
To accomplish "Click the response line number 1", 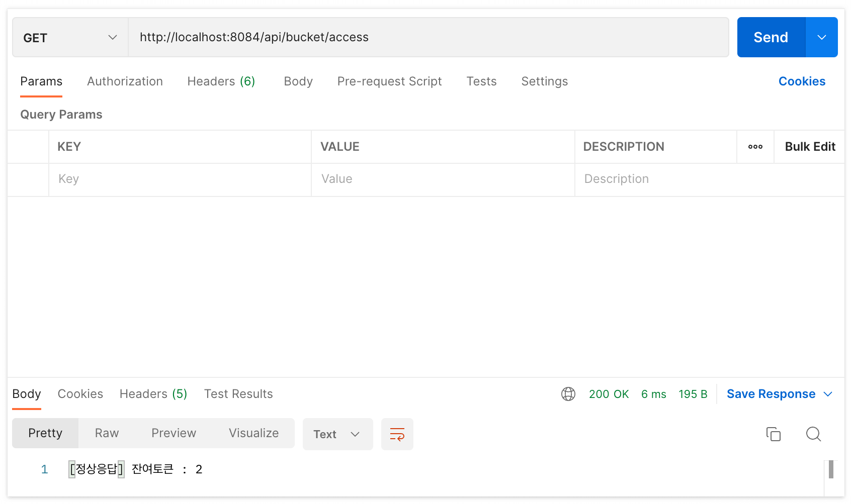I will tap(44, 469).
